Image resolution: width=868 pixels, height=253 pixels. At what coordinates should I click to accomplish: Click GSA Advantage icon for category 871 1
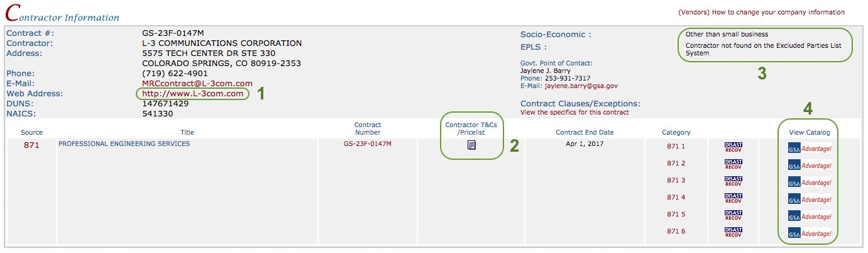[x=810, y=149]
